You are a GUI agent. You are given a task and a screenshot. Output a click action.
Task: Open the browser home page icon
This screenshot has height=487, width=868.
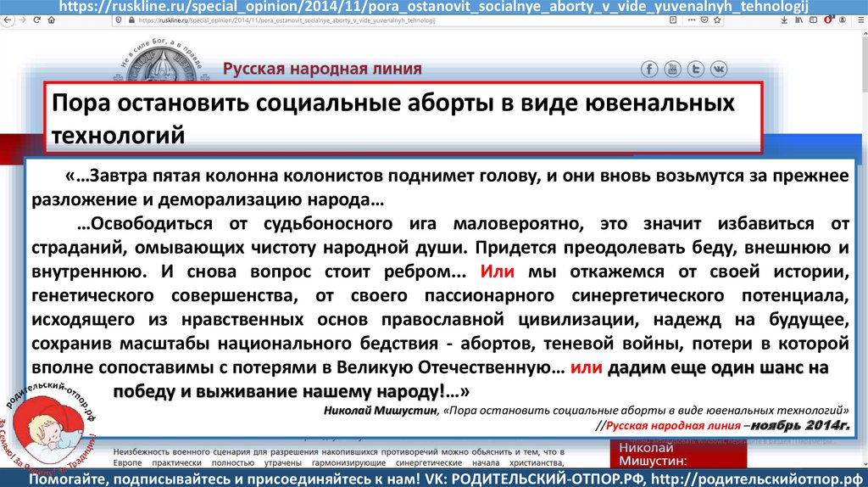(51, 20)
